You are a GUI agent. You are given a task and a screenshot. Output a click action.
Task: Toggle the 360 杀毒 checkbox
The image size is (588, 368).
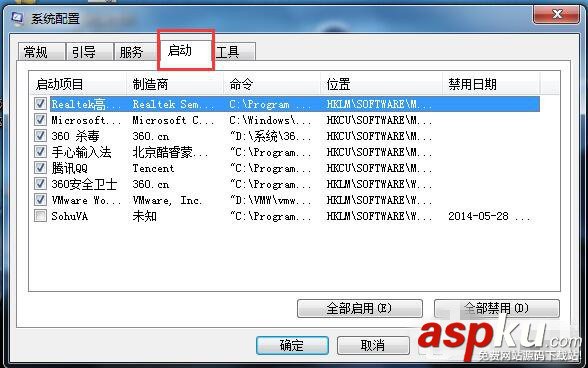(40, 136)
